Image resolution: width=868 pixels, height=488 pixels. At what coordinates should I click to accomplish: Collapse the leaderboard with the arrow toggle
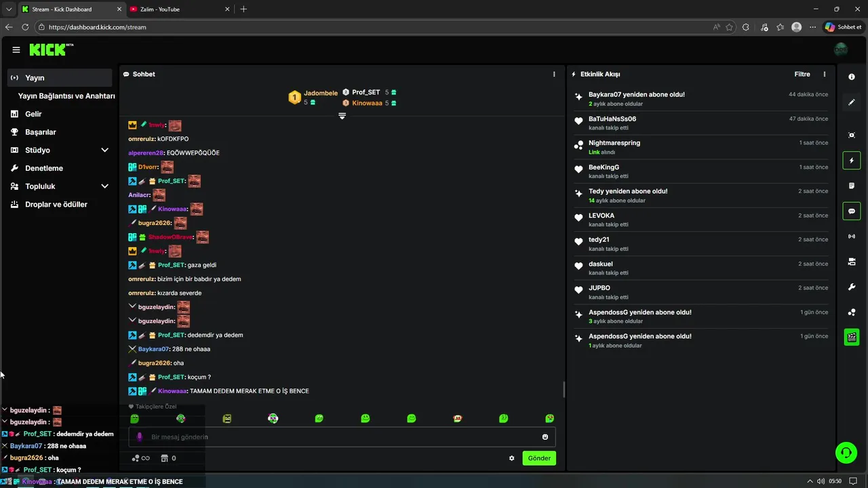(x=342, y=116)
